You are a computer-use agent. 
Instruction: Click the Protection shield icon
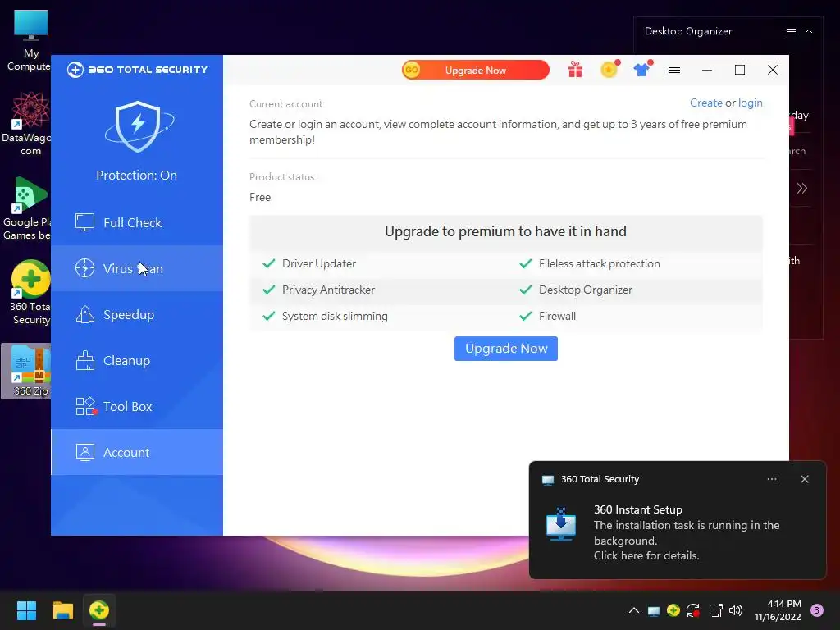[138, 126]
